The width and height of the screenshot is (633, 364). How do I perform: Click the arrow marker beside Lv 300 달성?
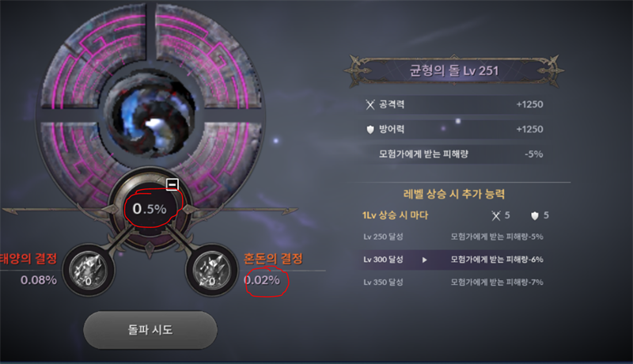coord(424,260)
